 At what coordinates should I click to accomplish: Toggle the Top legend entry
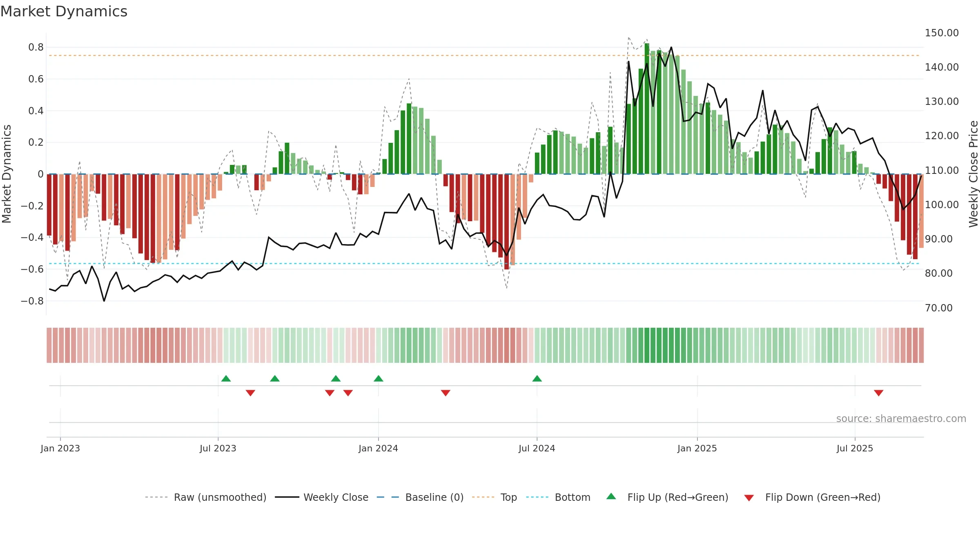(x=494, y=497)
